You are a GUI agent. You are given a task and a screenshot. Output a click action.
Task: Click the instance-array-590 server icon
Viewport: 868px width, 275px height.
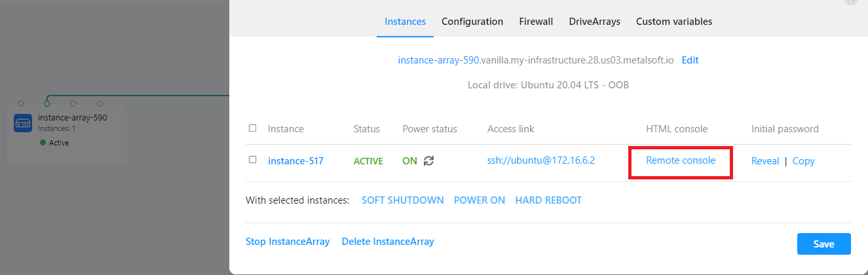click(x=23, y=122)
